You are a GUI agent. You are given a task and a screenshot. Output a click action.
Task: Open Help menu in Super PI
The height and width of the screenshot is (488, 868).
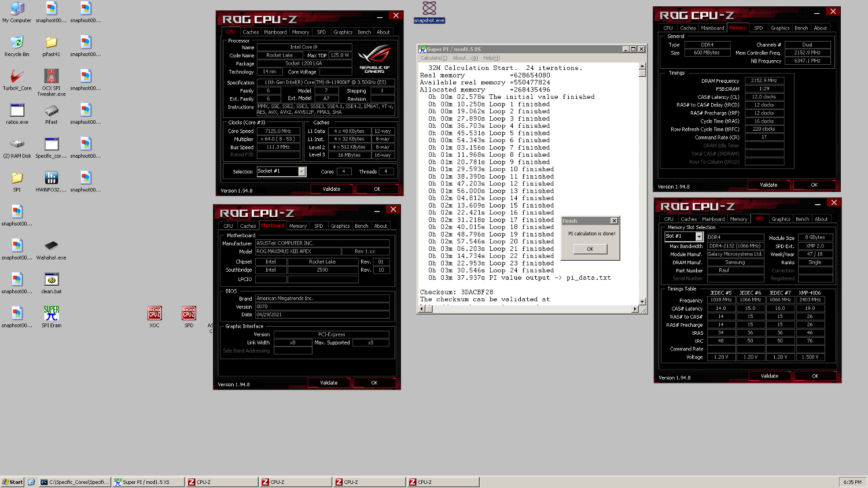point(491,58)
